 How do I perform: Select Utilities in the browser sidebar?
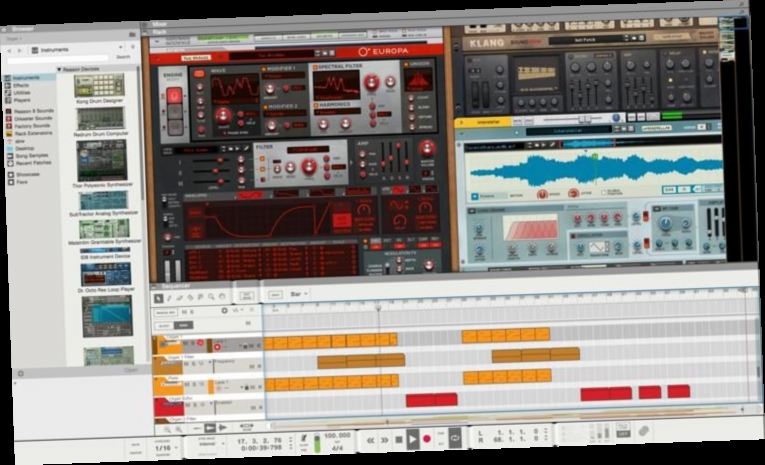tap(22, 92)
